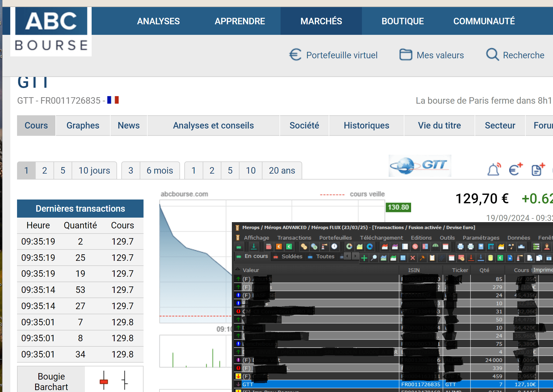Open the APPRENDRE menu
The height and width of the screenshot is (392, 553).
point(240,21)
